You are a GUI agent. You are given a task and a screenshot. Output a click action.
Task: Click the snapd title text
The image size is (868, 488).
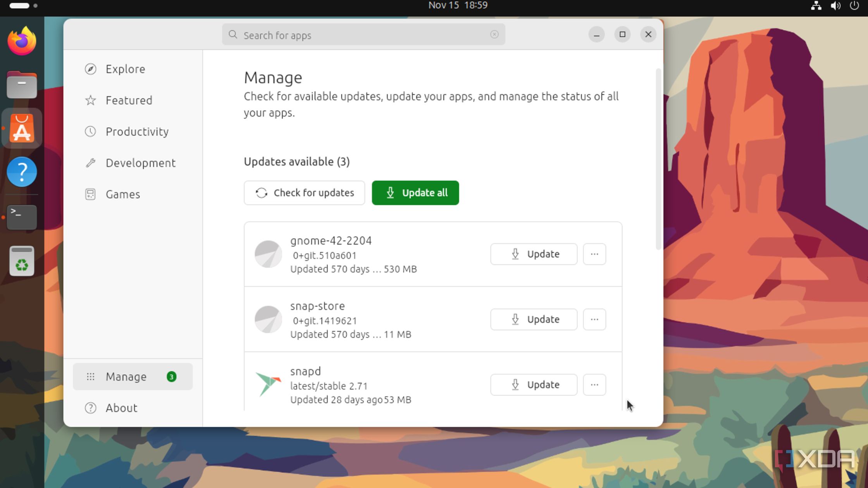coord(305,371)
